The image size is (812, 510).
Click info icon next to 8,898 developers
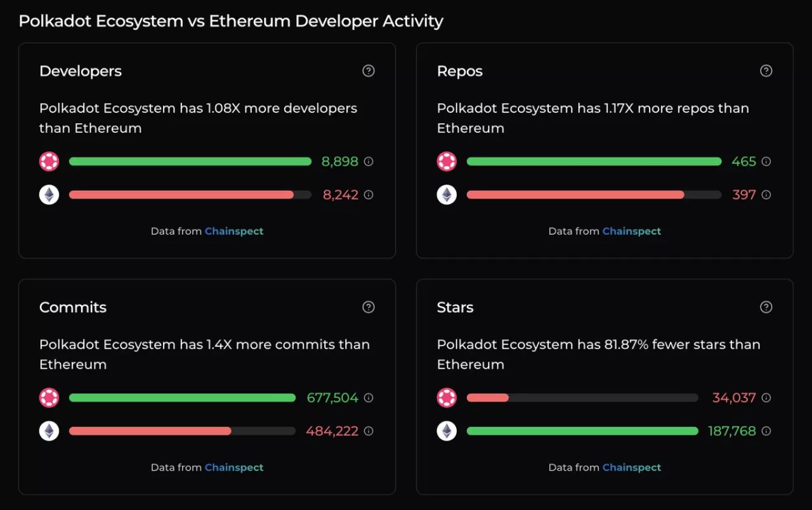click(369, 162)
